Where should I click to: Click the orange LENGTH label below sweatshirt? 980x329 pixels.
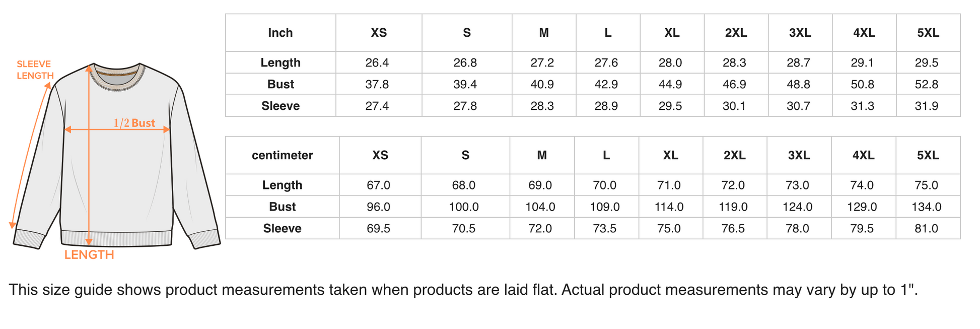tap(89, 254)
